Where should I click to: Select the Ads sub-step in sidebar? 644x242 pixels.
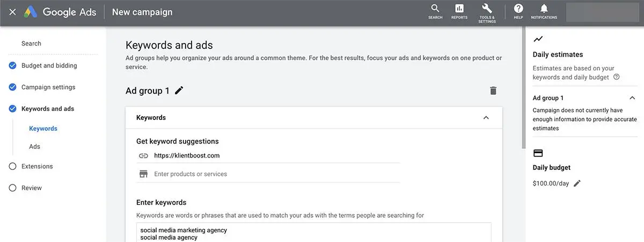[34, 146]
